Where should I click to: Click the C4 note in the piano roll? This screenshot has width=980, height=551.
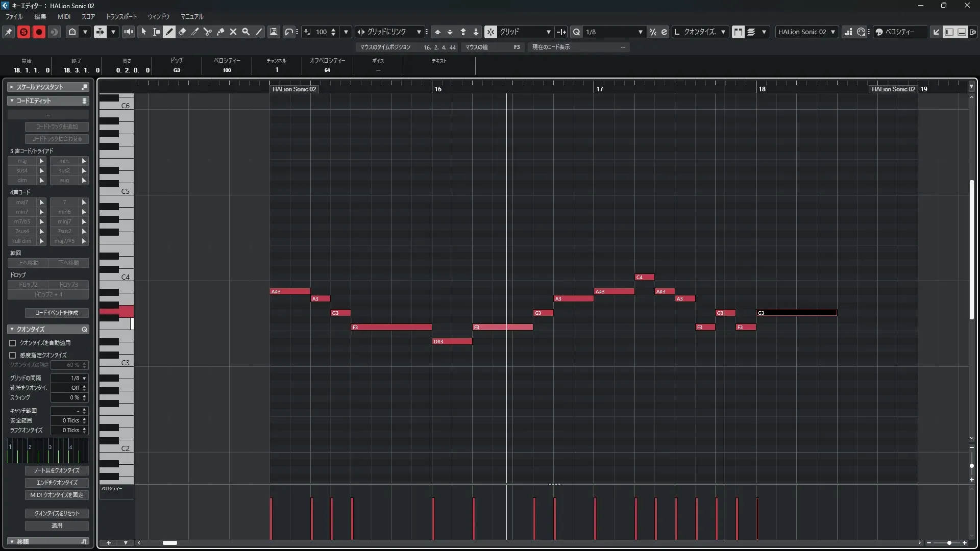click(644, 277)
